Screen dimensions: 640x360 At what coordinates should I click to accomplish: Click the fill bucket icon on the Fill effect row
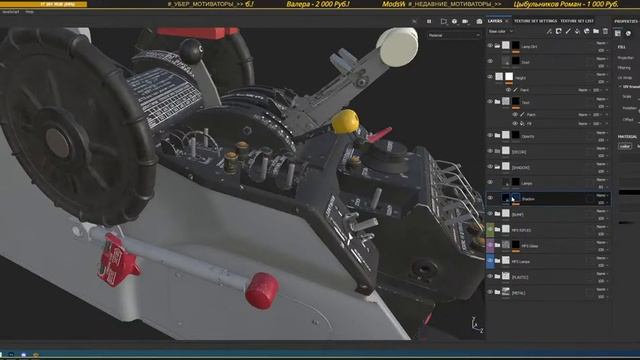(522, 123)
